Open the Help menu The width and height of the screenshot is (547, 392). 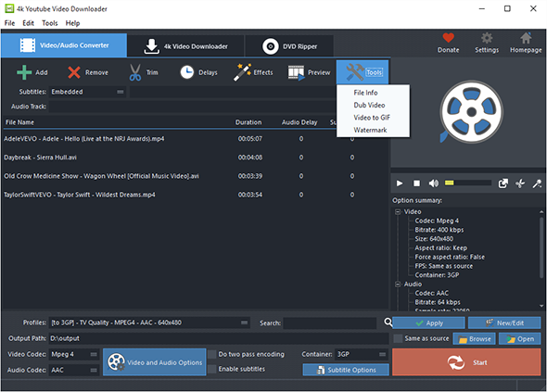pos(72,23)
